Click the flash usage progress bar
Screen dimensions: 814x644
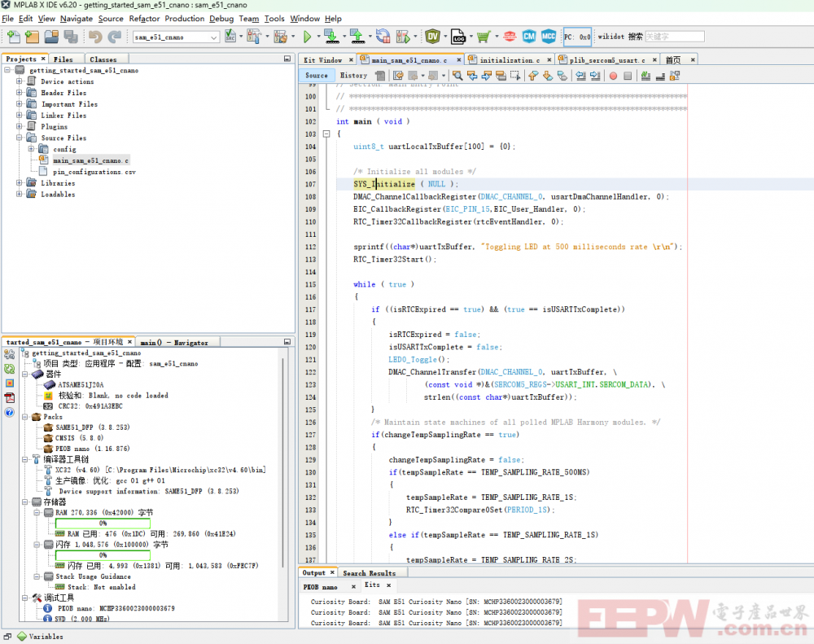coord(103,555)
